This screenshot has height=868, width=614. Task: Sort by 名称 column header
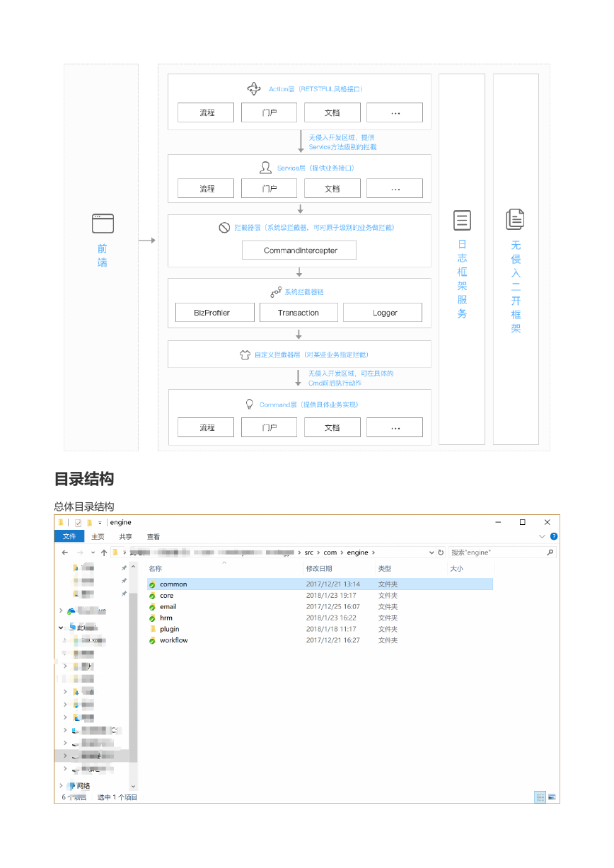155,569
